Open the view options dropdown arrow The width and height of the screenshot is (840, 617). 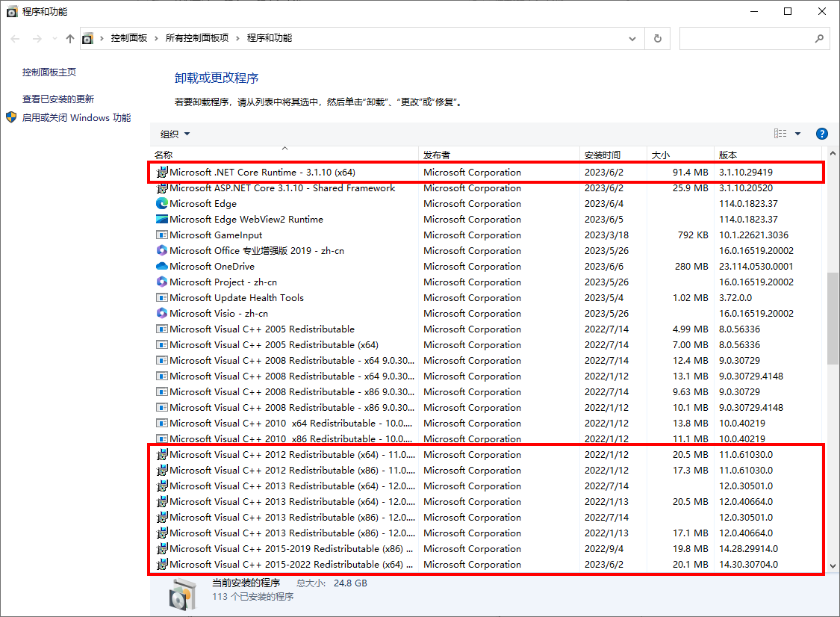[x=797, y=134]
